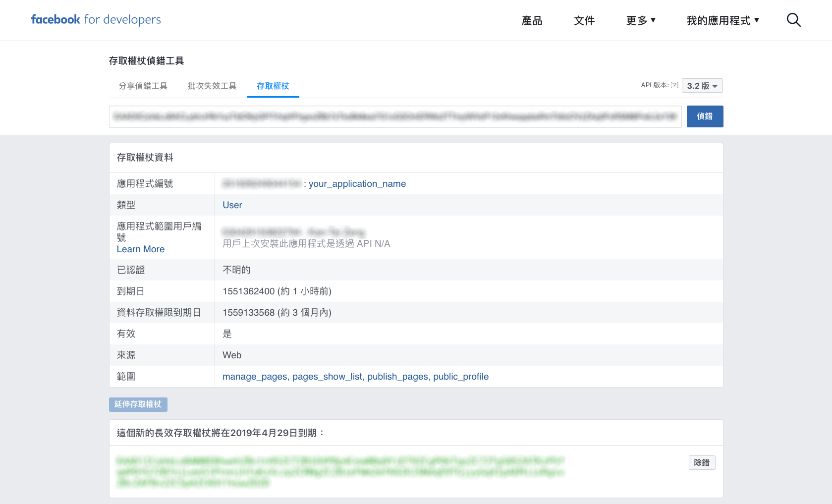Viewport: 832px width, 504px height.
Task: Open the API version 3.2 dropdown
Action: point(702,86)
